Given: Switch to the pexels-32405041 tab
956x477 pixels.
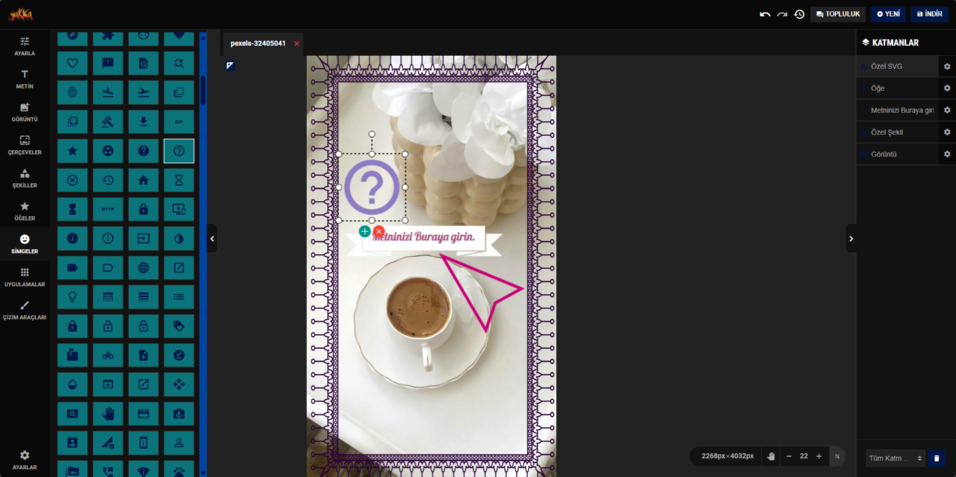Looking at the screenshot, I should tap(258, 44).
